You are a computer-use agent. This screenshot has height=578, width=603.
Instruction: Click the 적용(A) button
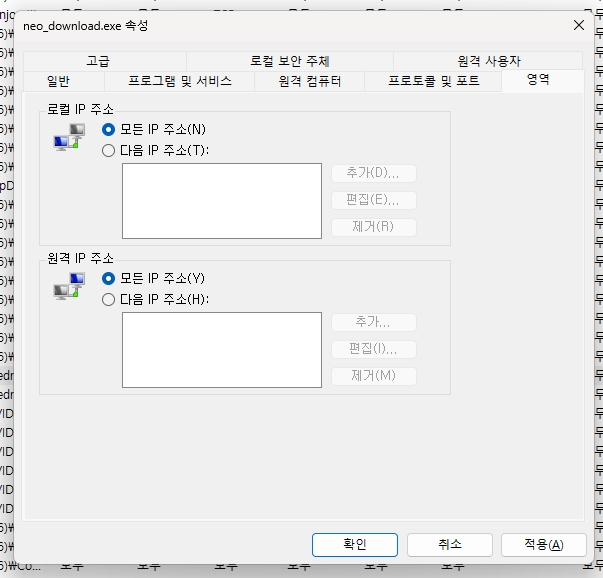[x=543, y=544]
